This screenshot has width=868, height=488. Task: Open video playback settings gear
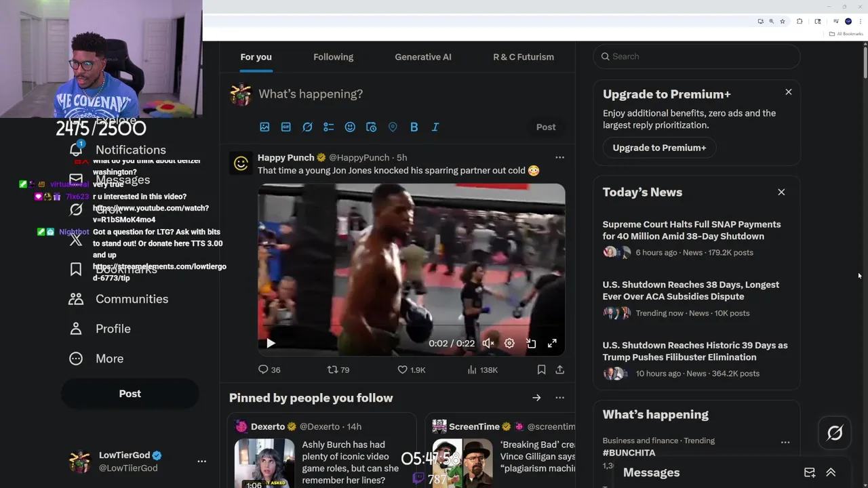pyautogui.click(x=509, y=344)
